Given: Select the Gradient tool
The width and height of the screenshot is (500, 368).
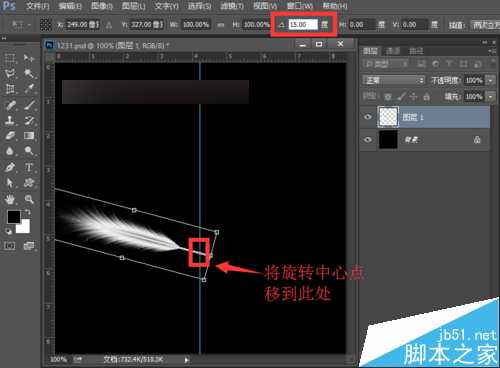Looking at the screenshot, I should pyautogui.click(x=29, y=136).
